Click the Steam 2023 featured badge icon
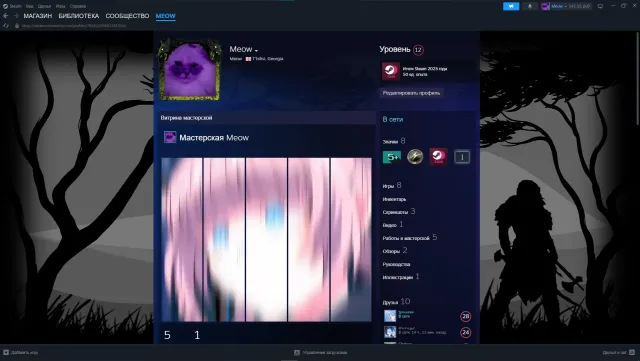Image resolution: width=640 pixels, height=361 pixels. (x=391, y=71)
